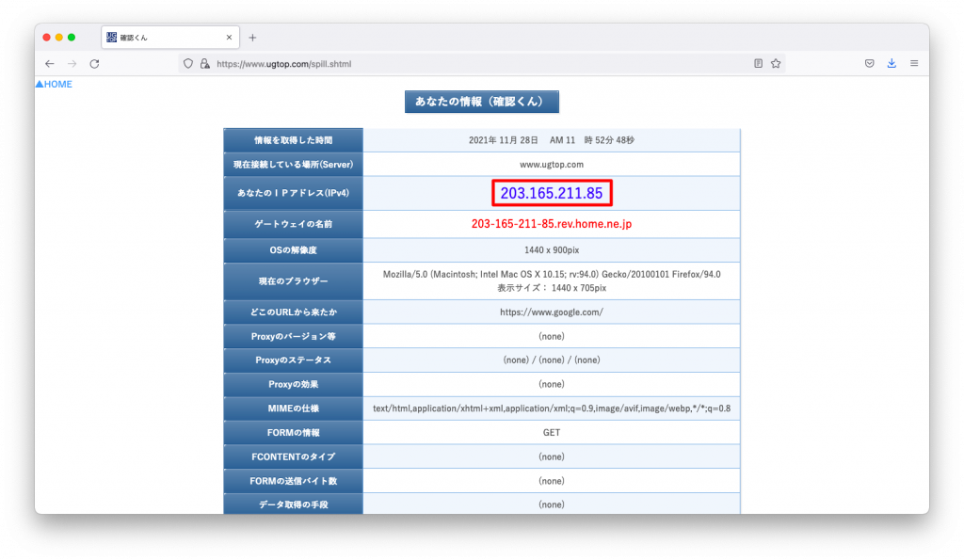
Task: Close the 確認くん tab
Action: [229, 37]
